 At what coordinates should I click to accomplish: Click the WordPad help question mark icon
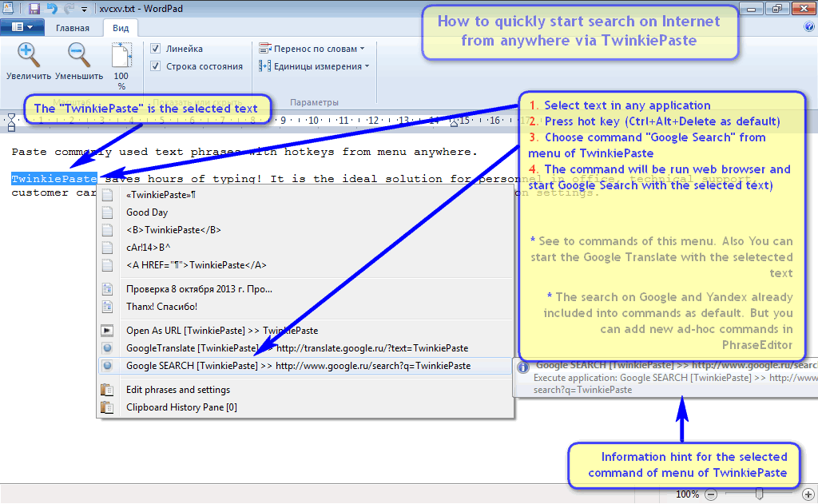tap(809, 27)
